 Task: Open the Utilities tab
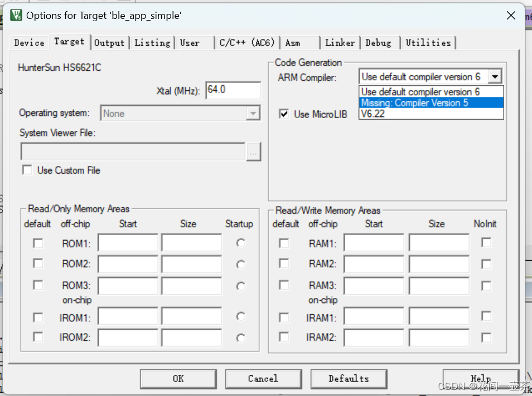tap(428, 43)
